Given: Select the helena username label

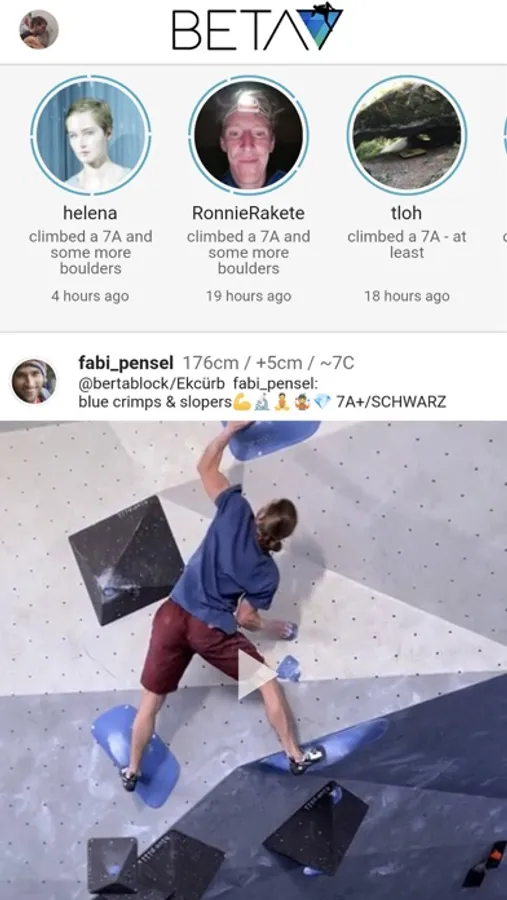Looking at the screenshot, I should (x=90, y=213).
